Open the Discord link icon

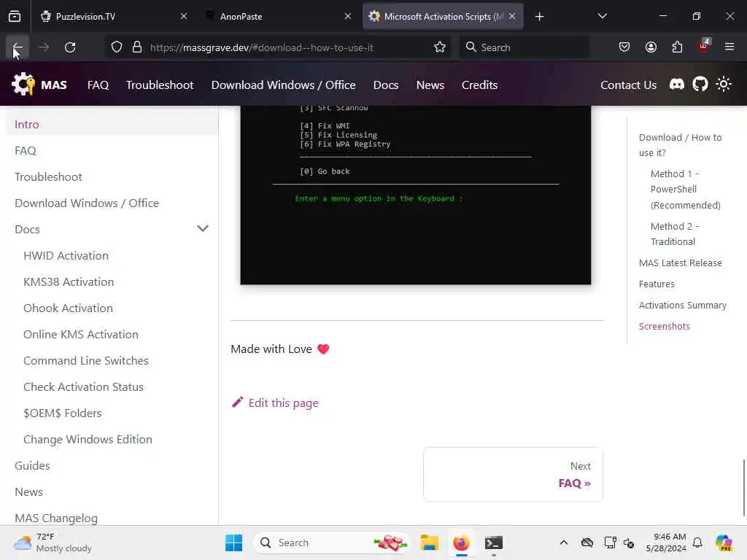point(677,85)
